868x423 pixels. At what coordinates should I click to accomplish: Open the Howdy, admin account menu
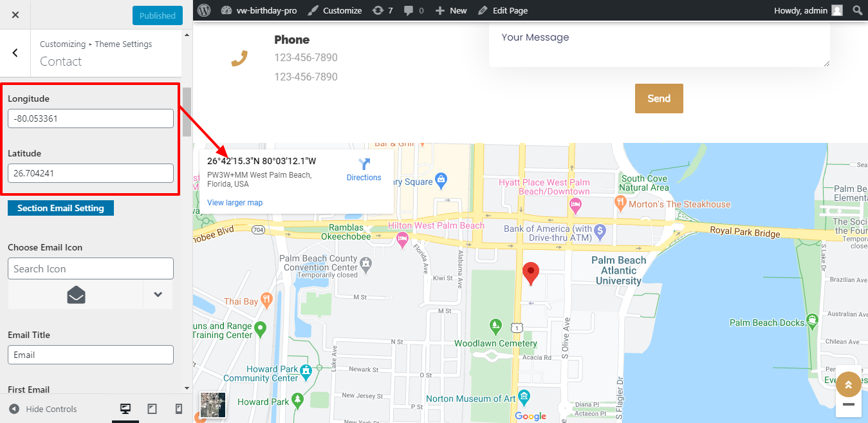point(808,10)
